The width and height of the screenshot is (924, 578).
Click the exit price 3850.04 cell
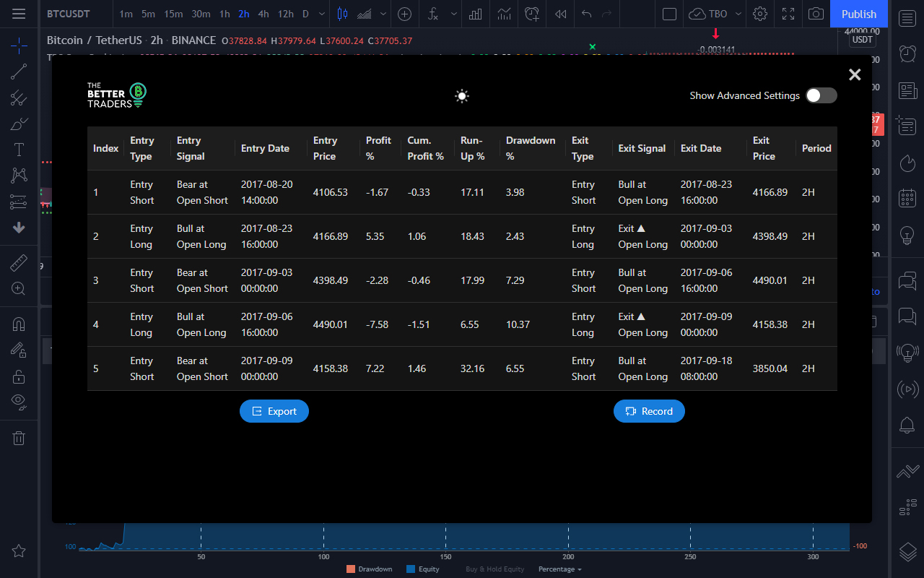tap(770, 368)
